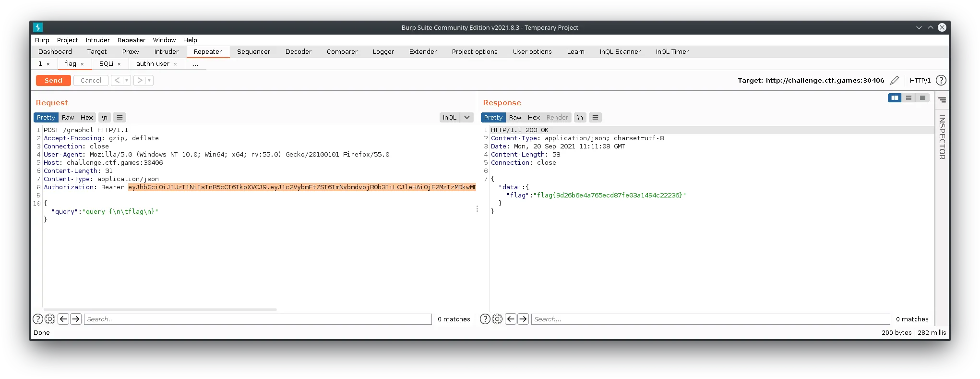
Task: Click the Inspector panel toggle icon
Action: pos(942,100)
